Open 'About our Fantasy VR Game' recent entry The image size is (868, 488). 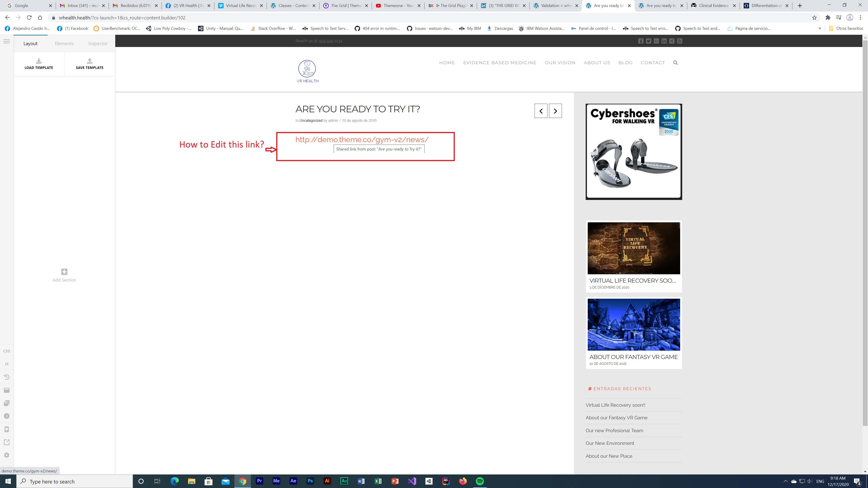[x=616, y=418]
